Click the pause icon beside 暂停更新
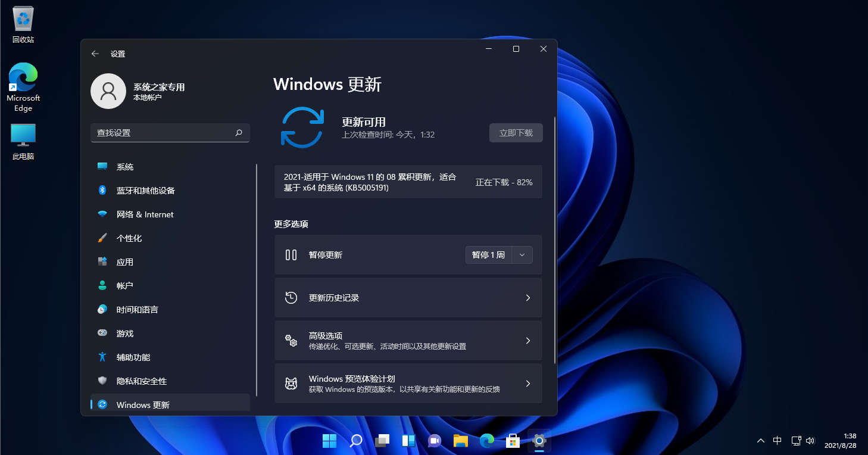 pyautogui.click(x=291, y=255)
